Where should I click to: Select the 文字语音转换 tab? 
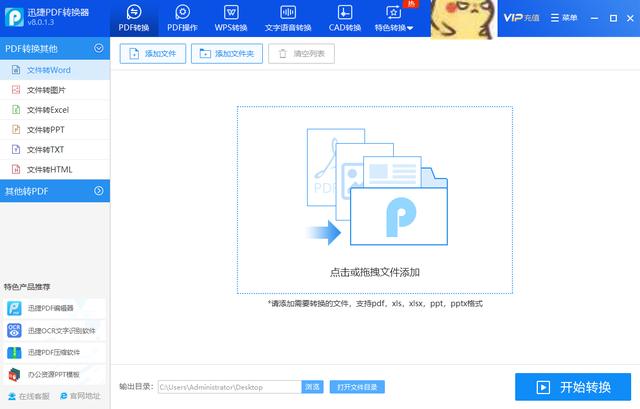point(288,18)
